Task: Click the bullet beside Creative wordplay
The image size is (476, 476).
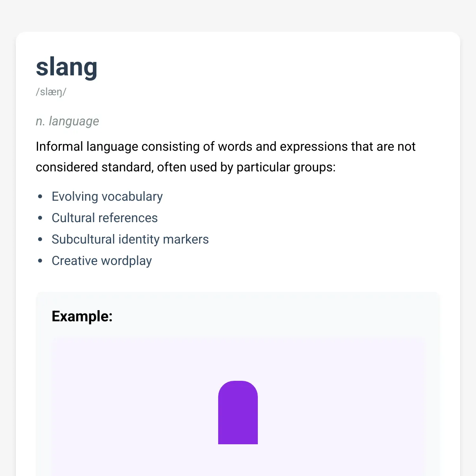Action: [40, 261]
